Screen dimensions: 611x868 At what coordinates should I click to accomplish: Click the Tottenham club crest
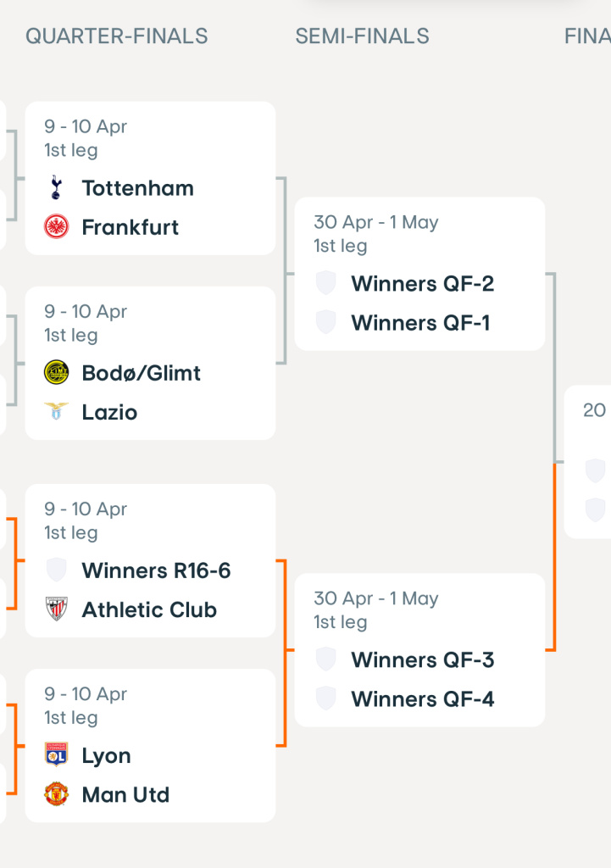pyautogui.click(x=56, y=188)
